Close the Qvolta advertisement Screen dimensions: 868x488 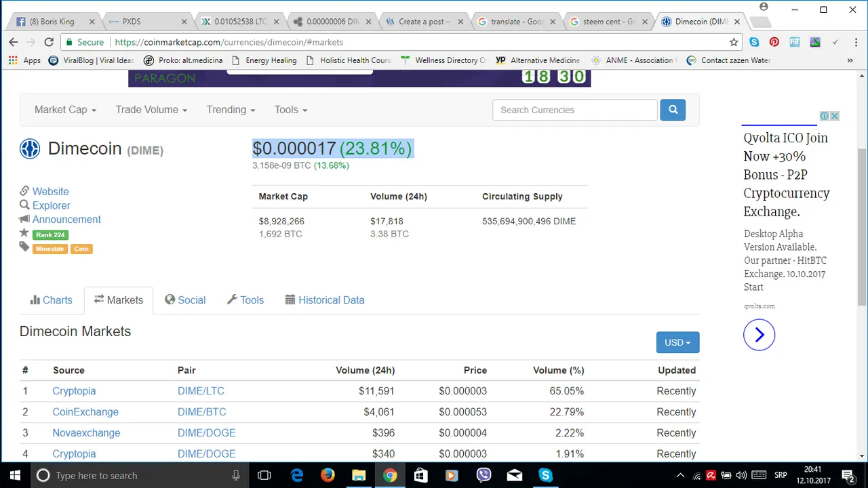(x=835, y=116)
